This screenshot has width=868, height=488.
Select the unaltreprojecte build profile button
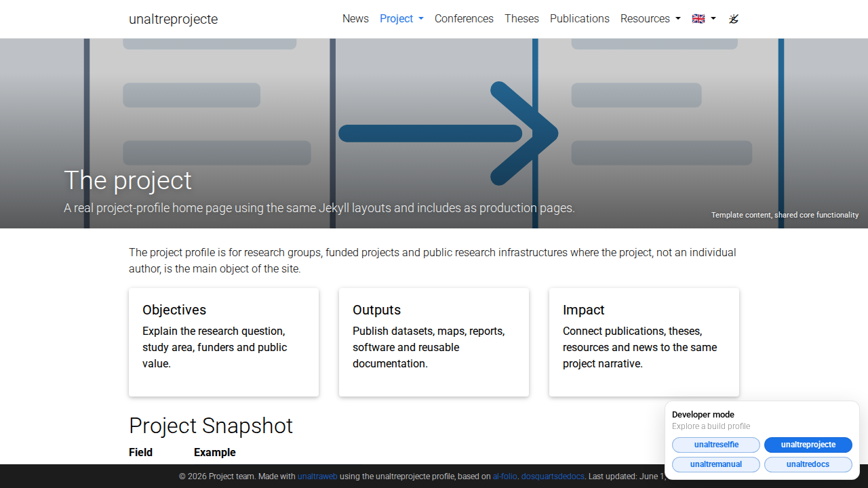tap(808, 445)
